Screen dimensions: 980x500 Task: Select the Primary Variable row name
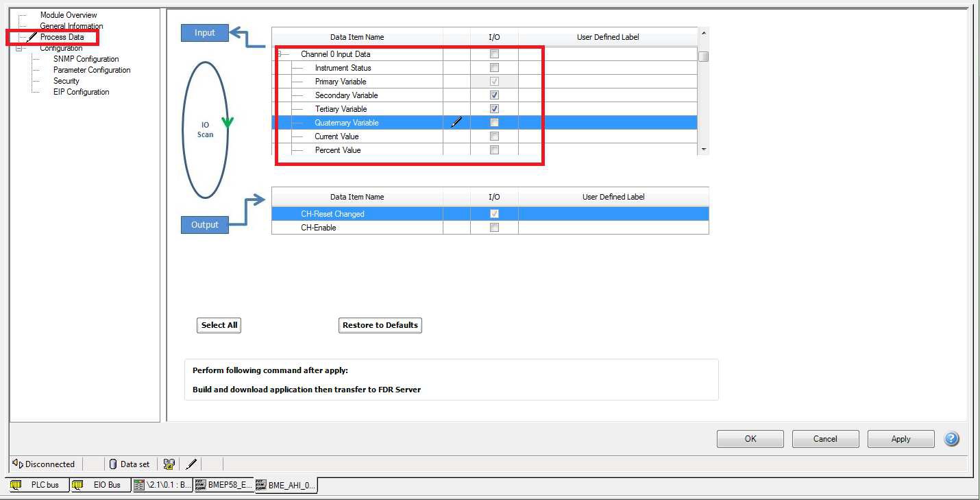click(x=341, y=82)
